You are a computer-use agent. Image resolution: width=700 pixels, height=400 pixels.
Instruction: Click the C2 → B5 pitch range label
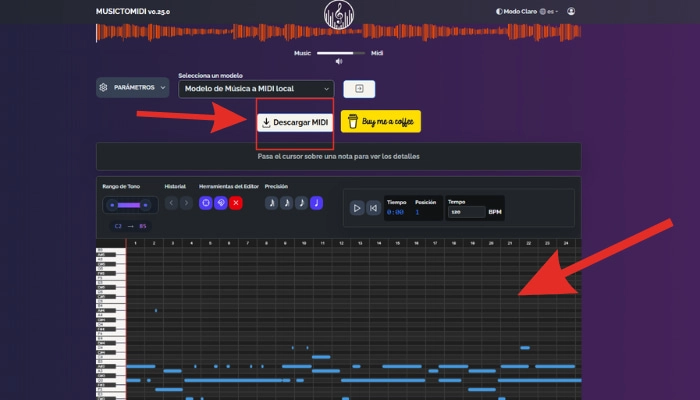(x=130, y=226)
